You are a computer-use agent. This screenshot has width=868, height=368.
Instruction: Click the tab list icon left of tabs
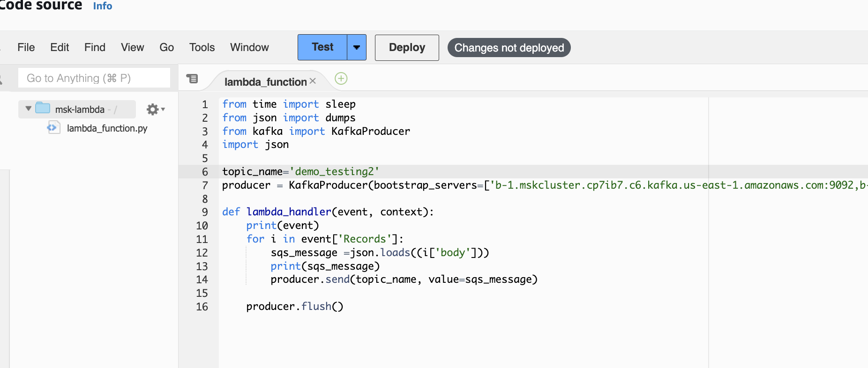[x=192, y=79]
